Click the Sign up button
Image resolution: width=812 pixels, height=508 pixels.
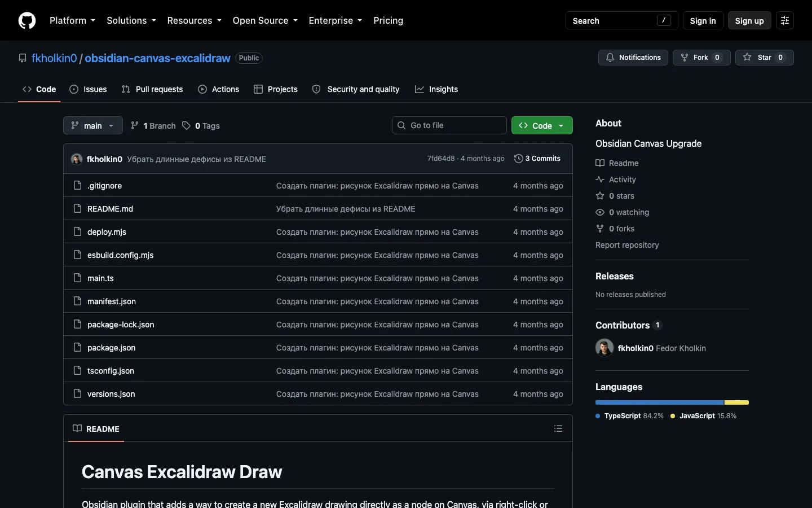(749, 20)
